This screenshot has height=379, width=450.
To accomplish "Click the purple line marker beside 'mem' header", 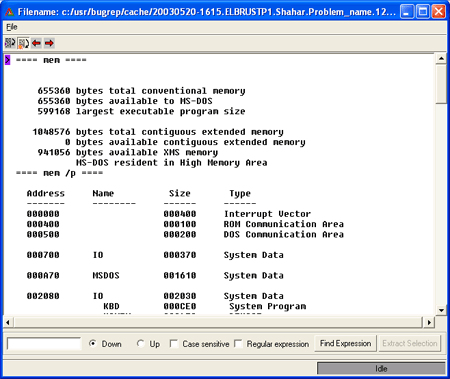I will click(7, 60).
